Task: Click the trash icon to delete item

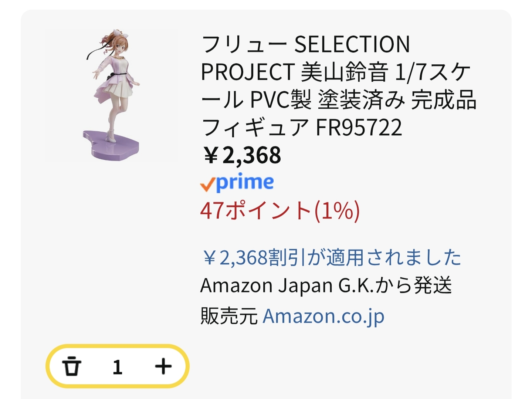Action: [72, 366]
